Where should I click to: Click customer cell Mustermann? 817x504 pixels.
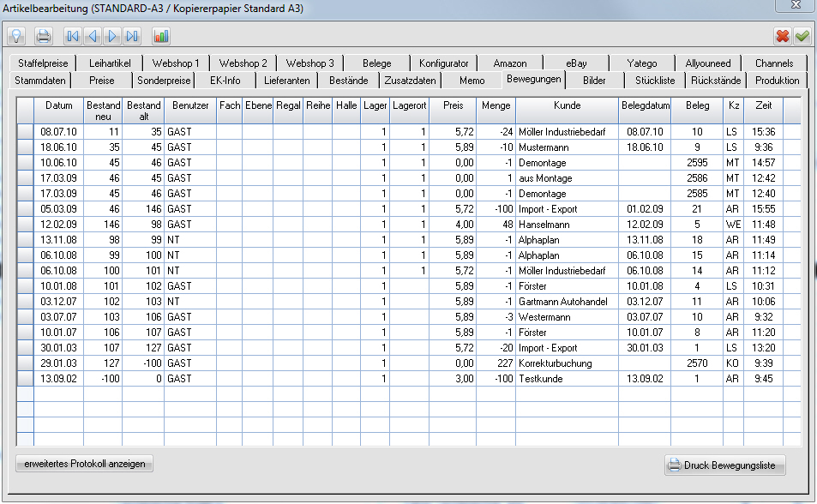(x=567, y=147)
